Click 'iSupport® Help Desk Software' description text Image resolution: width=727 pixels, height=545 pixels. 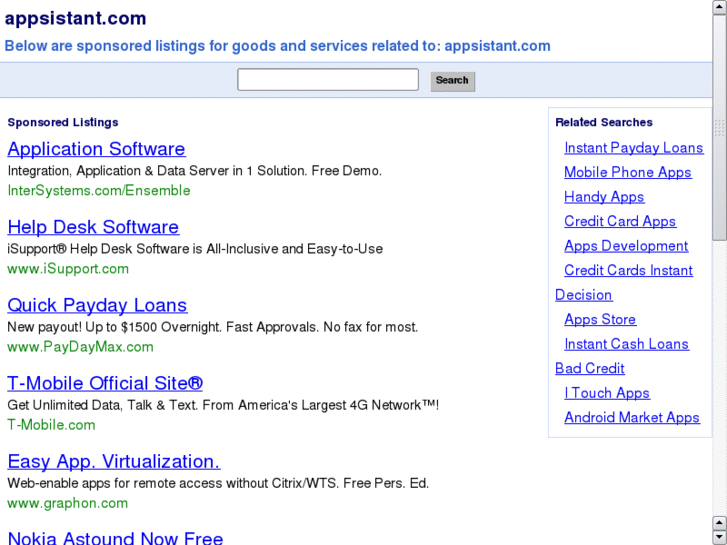pyautogui.click(x=195, y=249)
